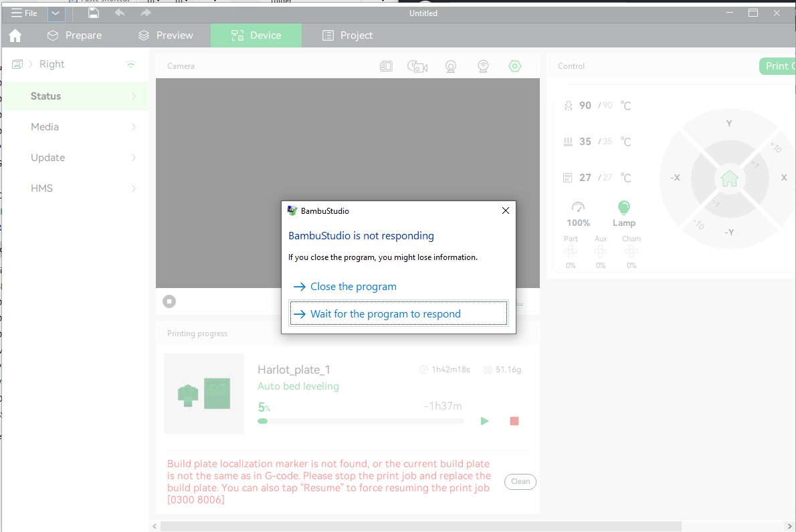Open the Update section in sidebar
The width and height of the screenshot is (796, 532).
76,158
